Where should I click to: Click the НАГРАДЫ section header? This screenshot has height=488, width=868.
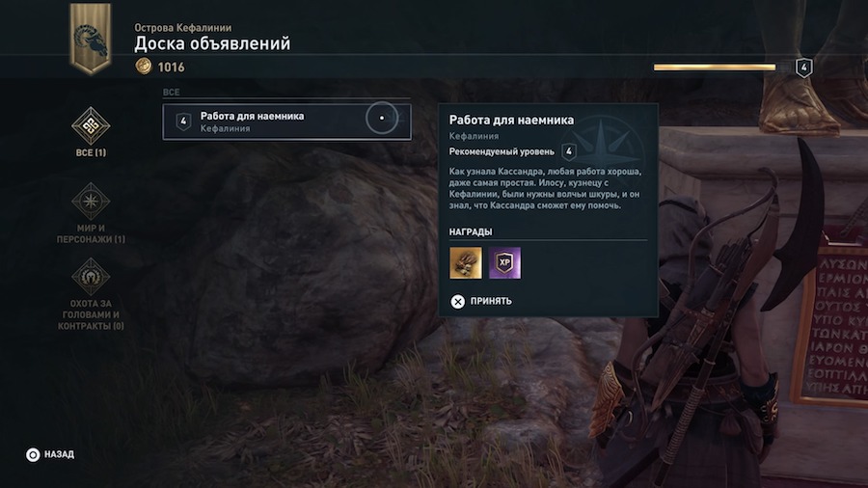(x=471, y=231)
